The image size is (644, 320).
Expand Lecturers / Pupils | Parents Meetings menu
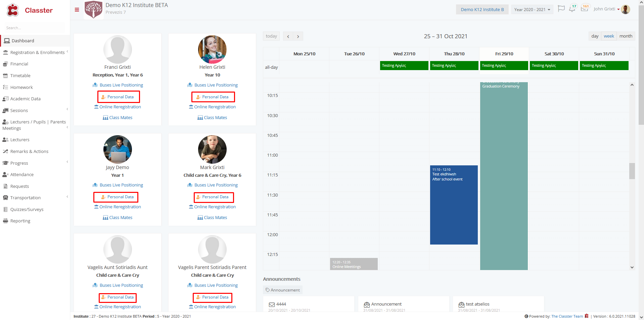pyautogui.click(x=35, y=125)
